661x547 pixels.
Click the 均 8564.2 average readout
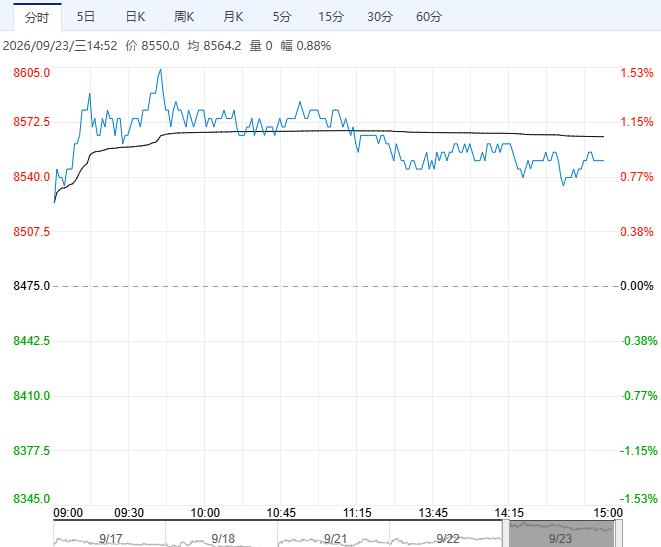point(214,46)
